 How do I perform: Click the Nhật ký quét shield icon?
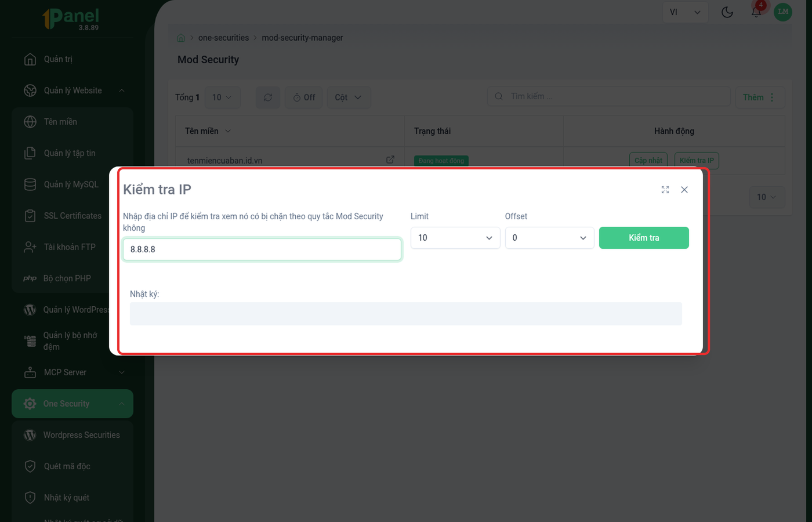30,498
